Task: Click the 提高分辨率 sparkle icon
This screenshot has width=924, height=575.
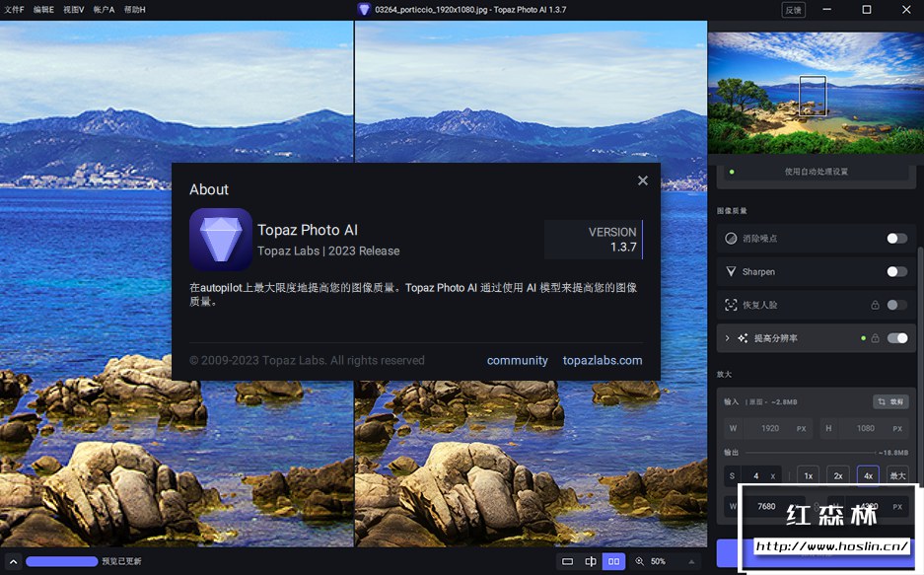Action: coord(743,338)
